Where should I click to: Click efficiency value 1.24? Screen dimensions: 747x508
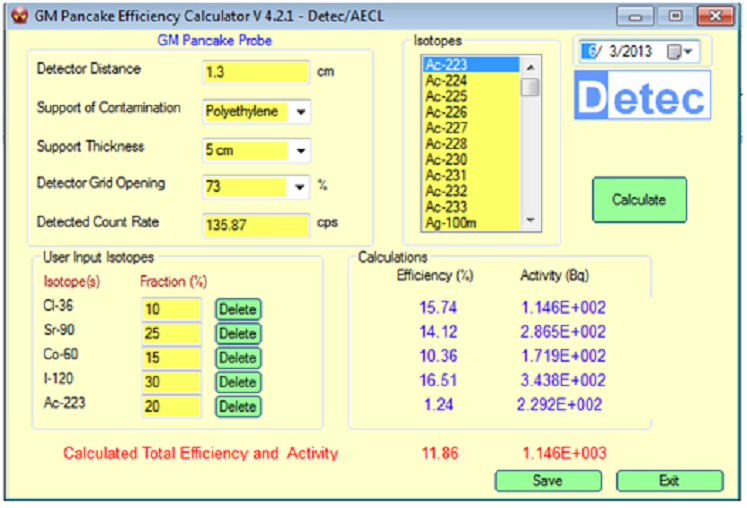point(439,405)
